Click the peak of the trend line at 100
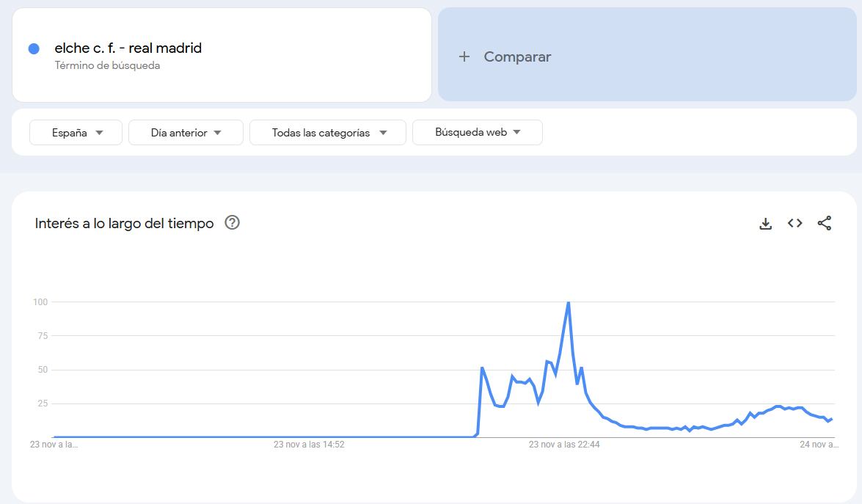Image resolution: width=862 pixels, height=504 pixels. tap(569, 302)
